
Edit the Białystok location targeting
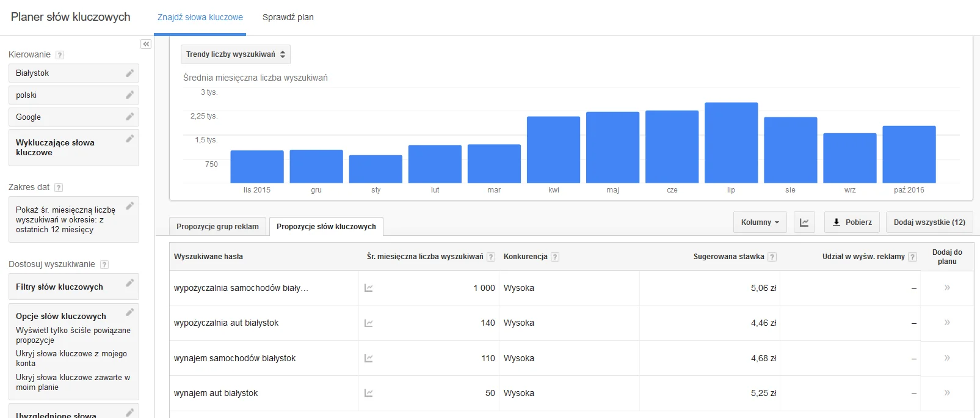(x=129, y=73)
